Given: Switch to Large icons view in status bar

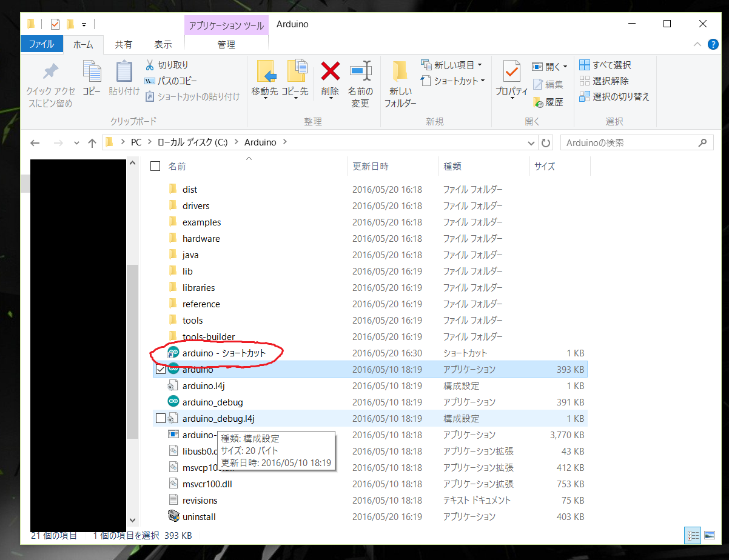Looking at the screenshot, I should [x=709, y=535].
